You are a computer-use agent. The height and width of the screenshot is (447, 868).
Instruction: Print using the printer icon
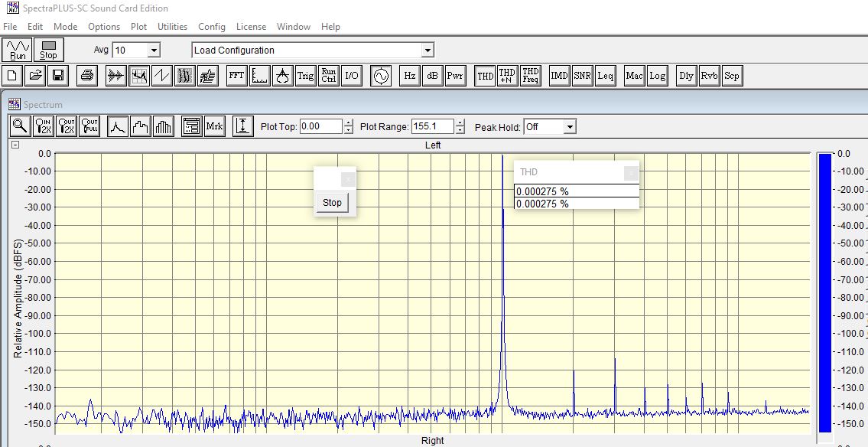click(87, 75)
